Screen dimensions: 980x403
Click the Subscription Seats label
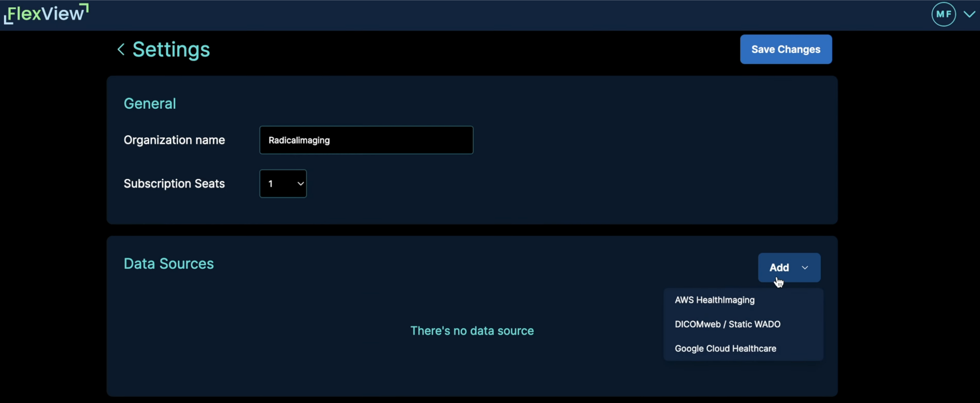174,184
